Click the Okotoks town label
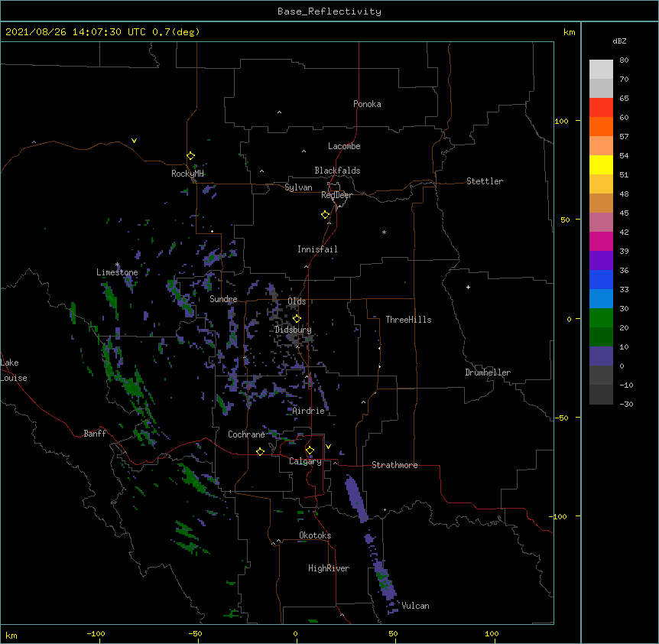Screen dimensions: 659x644 point(315,535)
